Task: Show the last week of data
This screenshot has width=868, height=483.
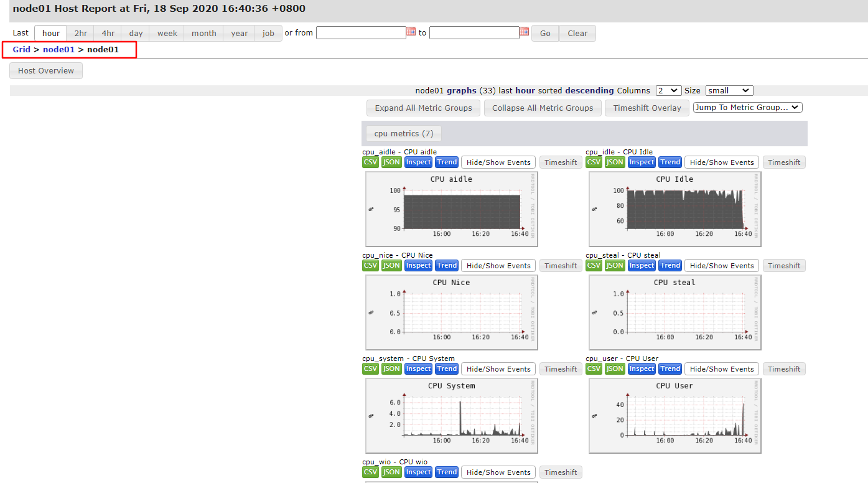Action: pos(167,34)
